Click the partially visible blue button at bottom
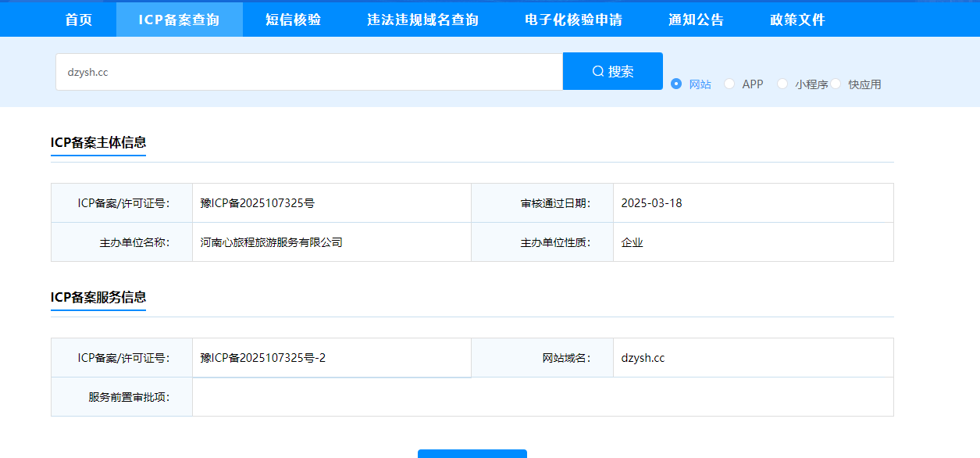 coord(472,453)
